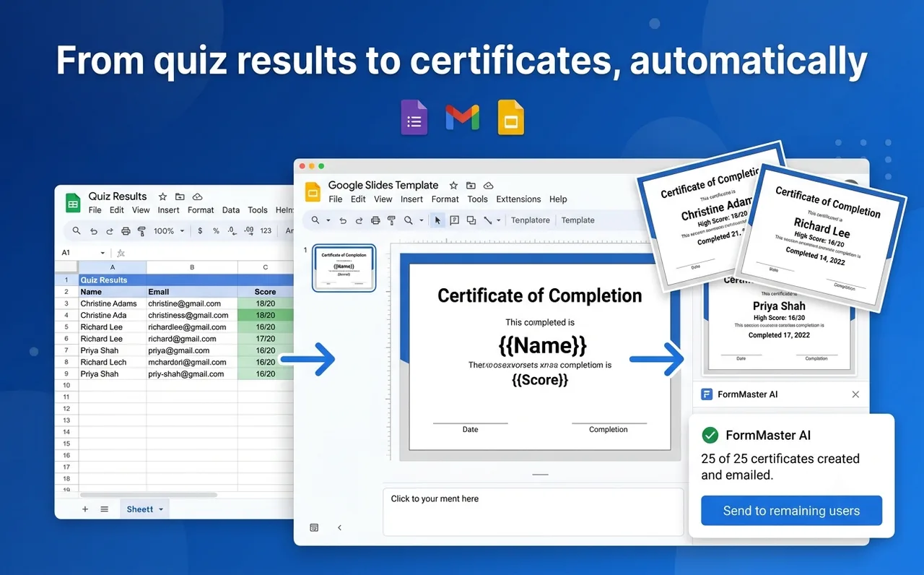The image size is (924, 575).
Task: Select the paint format tool in Sheets
Action: (x=141, y=231)
